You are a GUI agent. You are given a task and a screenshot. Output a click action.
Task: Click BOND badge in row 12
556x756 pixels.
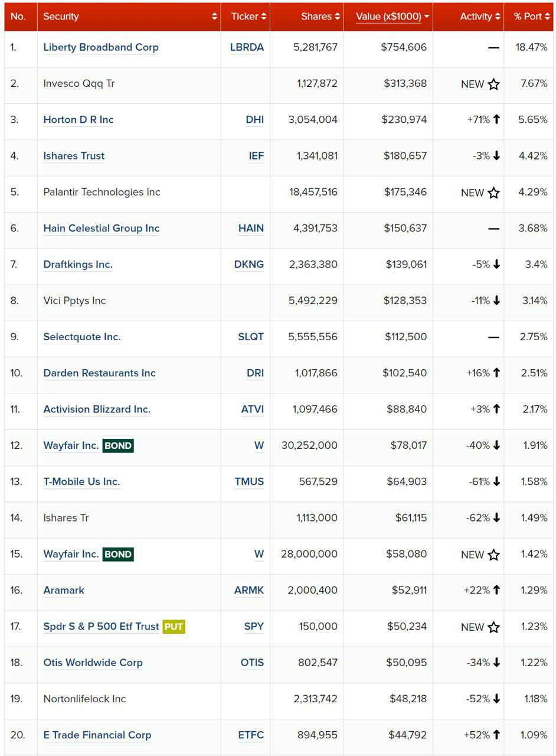[x=118, y=446]
